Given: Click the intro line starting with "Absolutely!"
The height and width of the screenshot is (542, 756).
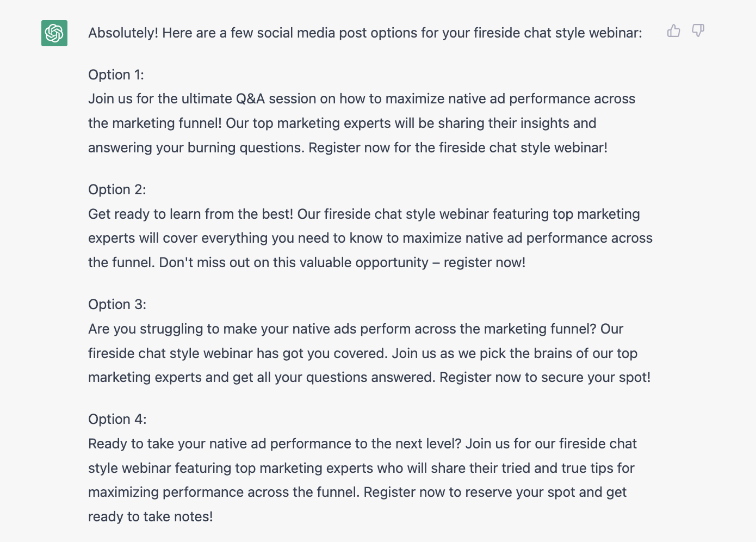Looking at the screenshot, I should [365, 33].
